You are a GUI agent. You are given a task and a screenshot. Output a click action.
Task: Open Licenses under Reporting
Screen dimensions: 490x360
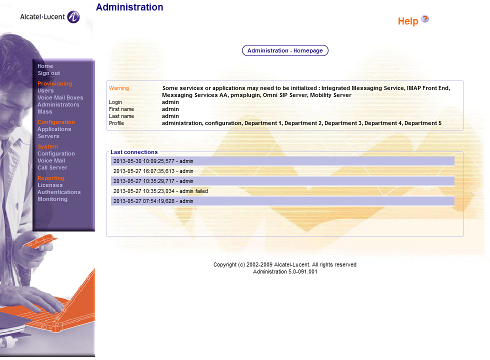tap(50, 185)
